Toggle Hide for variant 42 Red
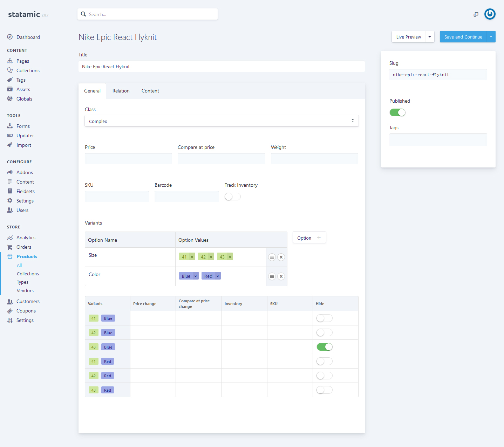Screen dimensions: 504x447 [x=325, y=376]
